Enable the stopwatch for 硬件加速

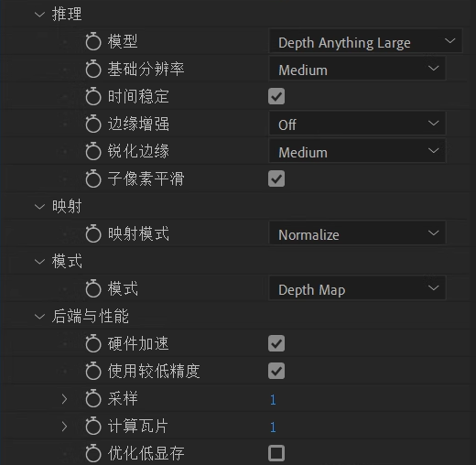click(93, 343)
